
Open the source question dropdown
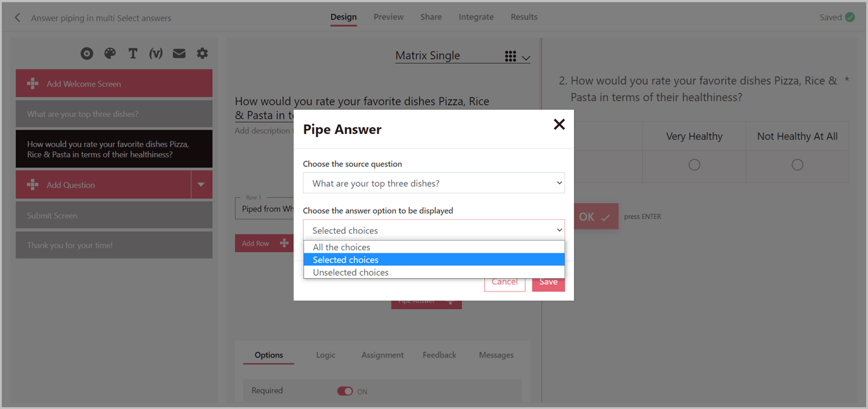[433, 183]
